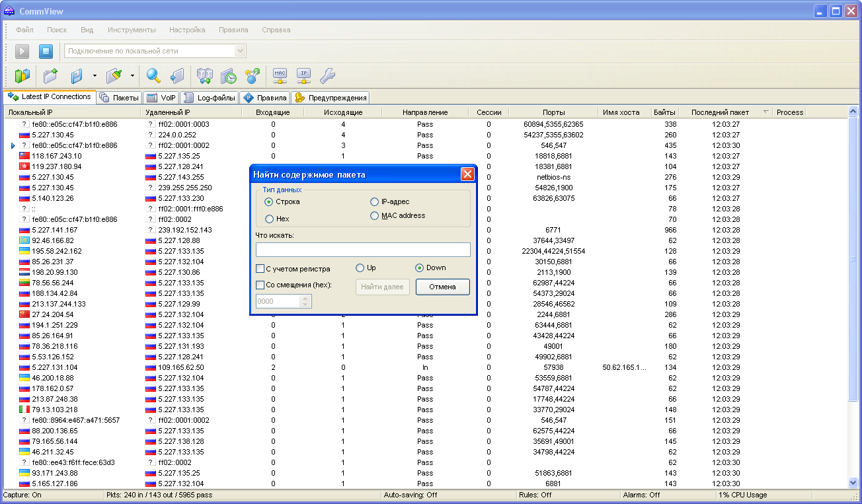Expand the network adapter dropdown
This screenshot has height=504, width=862.
pyautogui.click(x=240, y=51)
